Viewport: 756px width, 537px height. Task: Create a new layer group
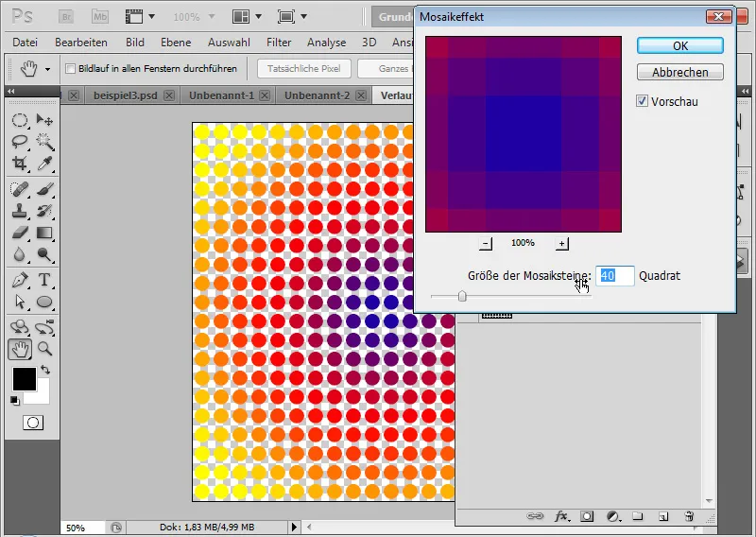(x=638, y=516)
